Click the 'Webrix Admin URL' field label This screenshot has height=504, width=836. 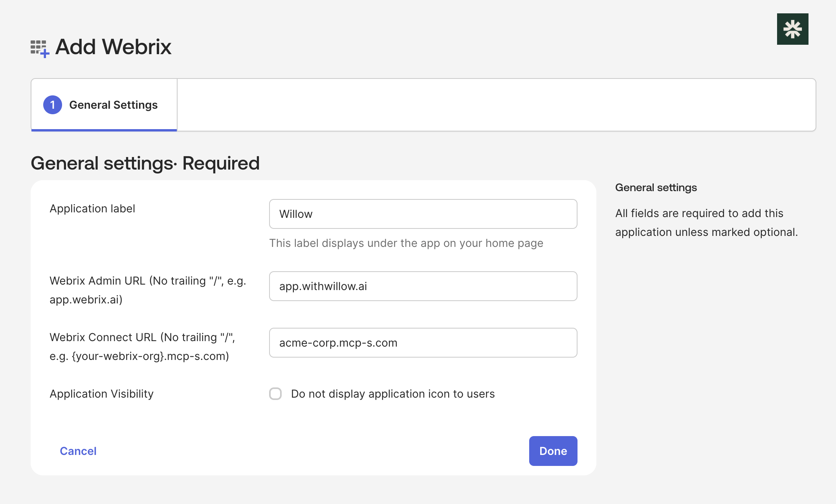coord(148,290)
